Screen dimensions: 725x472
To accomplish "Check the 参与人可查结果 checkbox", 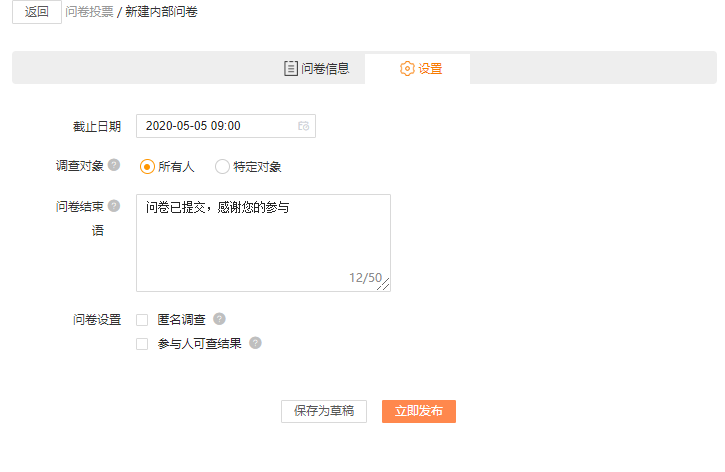I will (x=142, y=344).
